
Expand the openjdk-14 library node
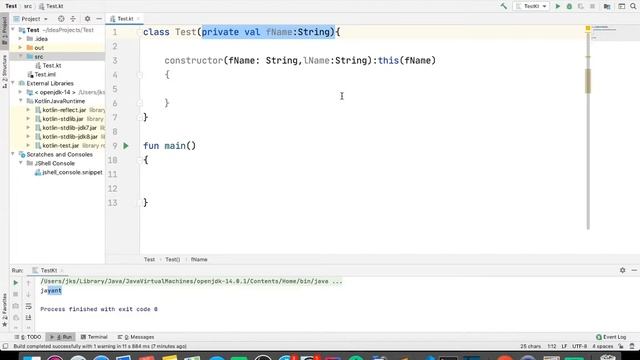(20, 92)
